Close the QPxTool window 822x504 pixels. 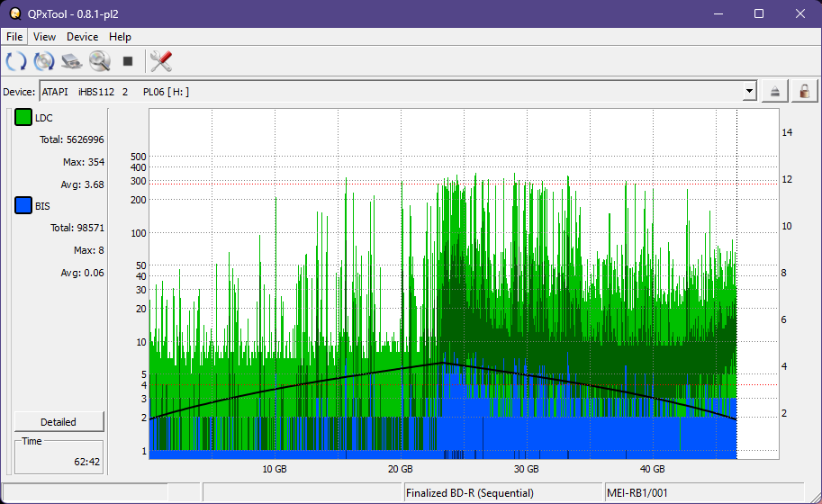click(x=800, y=13)
